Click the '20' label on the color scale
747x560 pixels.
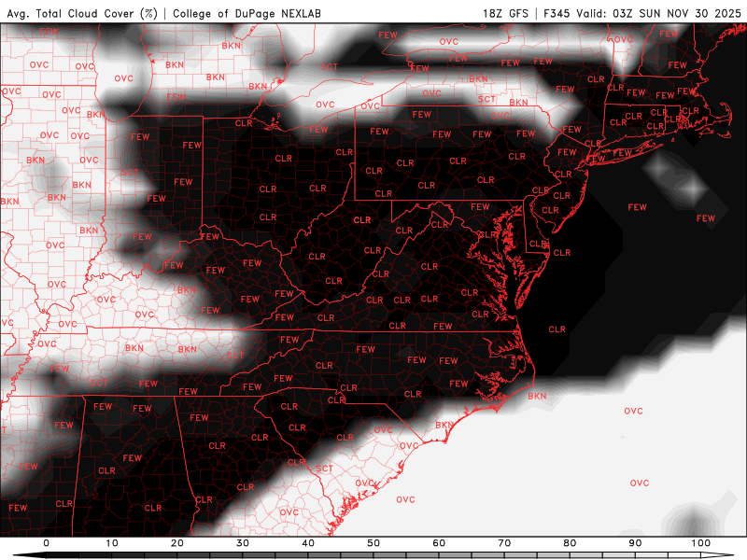click(177, 543)
